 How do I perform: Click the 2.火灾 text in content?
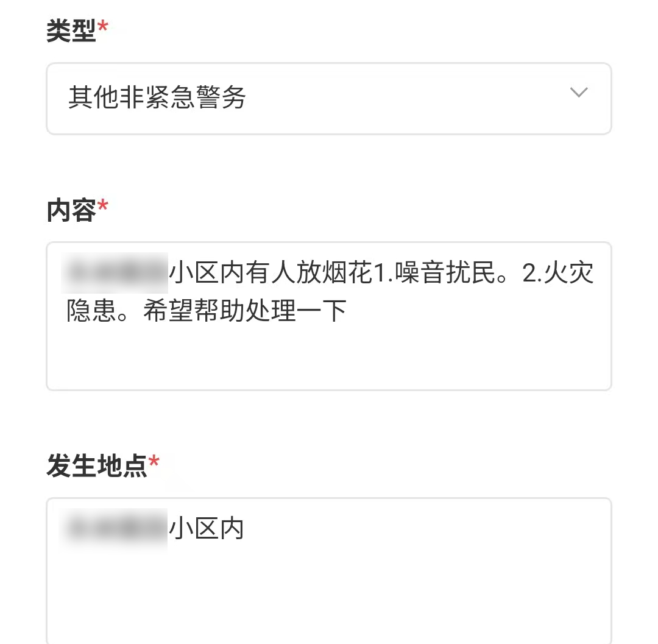pyautogui.click(x=557, y=274)
